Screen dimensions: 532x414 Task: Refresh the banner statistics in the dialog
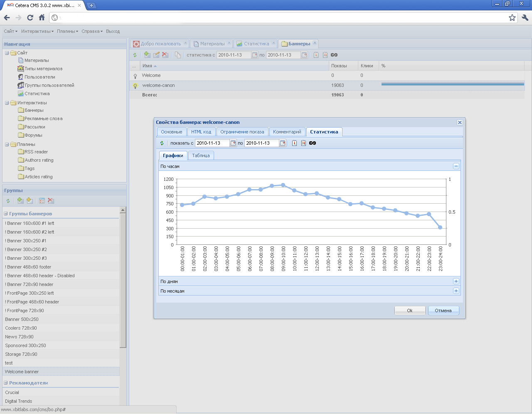(x=162, y=143)
